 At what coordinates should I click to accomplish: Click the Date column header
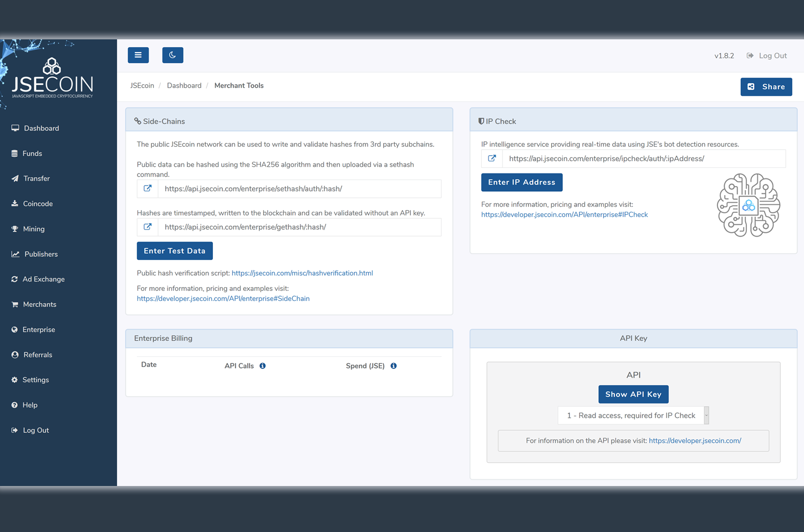click(x=149, y=365)
